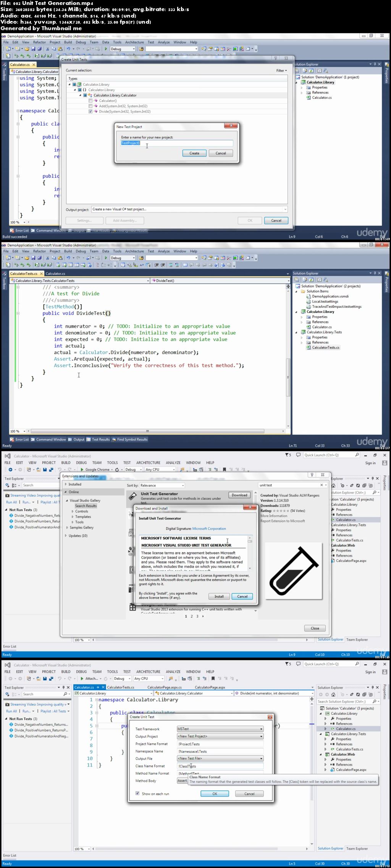Toggle the 'Show on each run' checkbox
Screen dimensions: 391x868
tap(137, 793)
